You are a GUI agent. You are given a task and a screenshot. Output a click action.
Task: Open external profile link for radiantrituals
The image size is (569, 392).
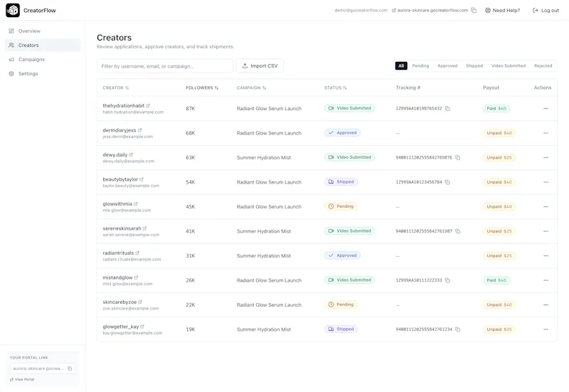[x=137, y=253]
